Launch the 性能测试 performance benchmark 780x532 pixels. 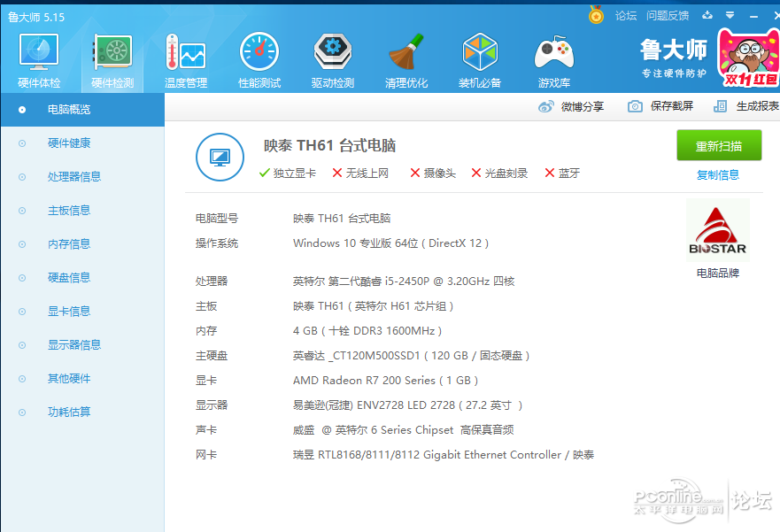pos(259,61)
